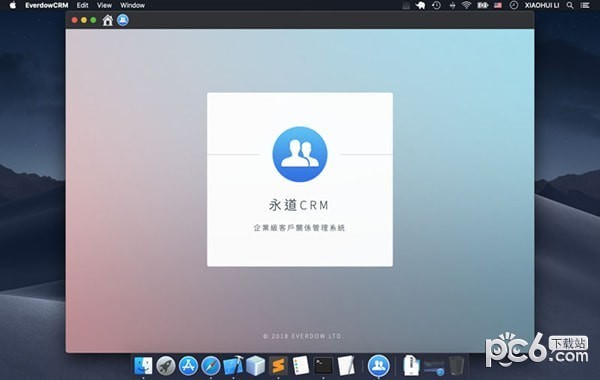Open Finder from the dock
Screen dimensions: 600x380
point(143,366)
